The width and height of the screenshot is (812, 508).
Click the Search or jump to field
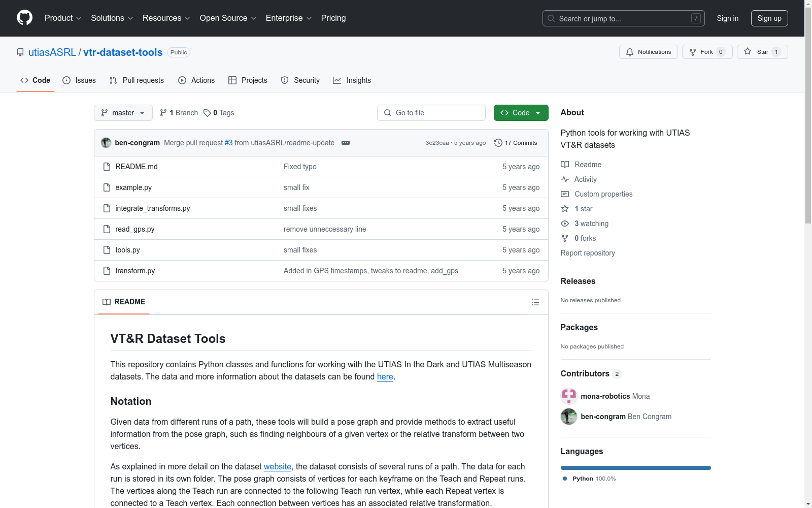624,18
